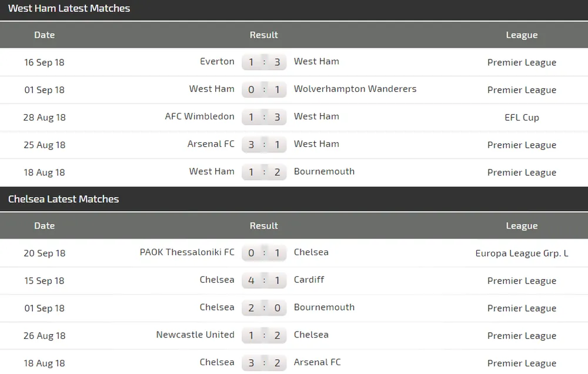588x374 pixels.
Task: Click the EFL Cup league label
Action: coord(522,118)
